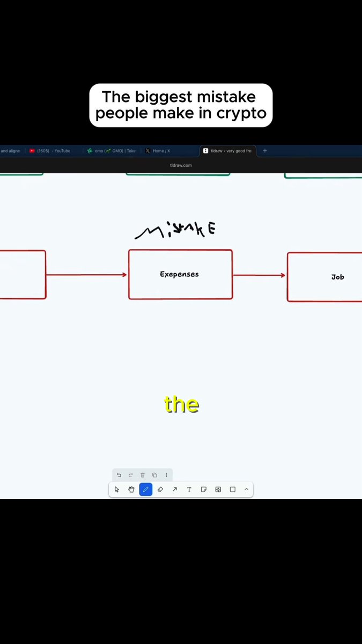Viewport: 362px width, 644px height.
Task: Click the 'Exepenses' text label
Action: 179,274
